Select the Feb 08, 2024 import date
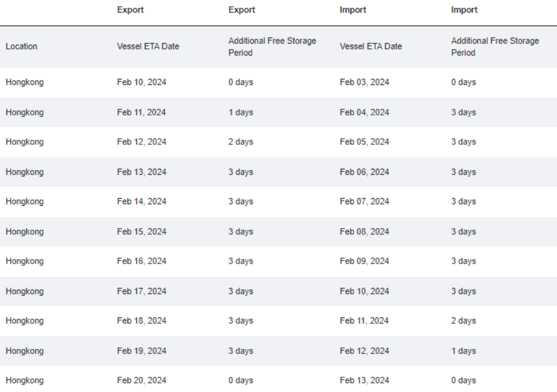Image resolution: width=557 pixels, height=392 pixels. point(364,232)
